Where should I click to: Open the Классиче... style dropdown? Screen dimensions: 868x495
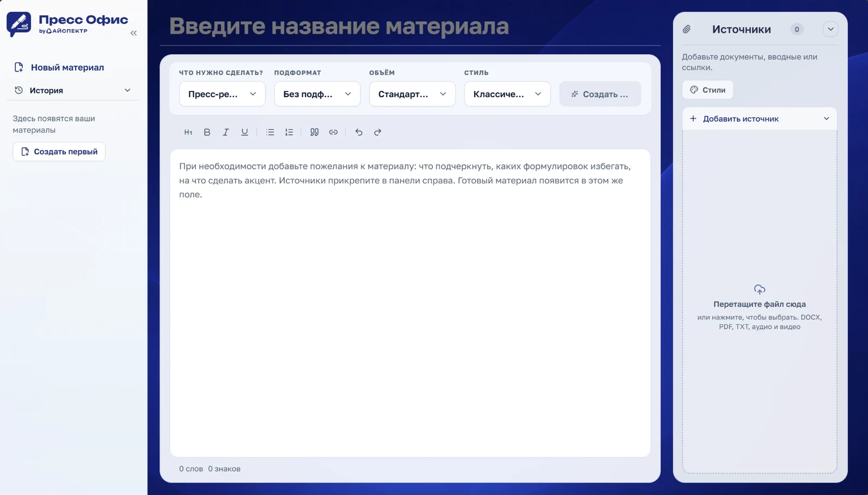coord(507,94)
